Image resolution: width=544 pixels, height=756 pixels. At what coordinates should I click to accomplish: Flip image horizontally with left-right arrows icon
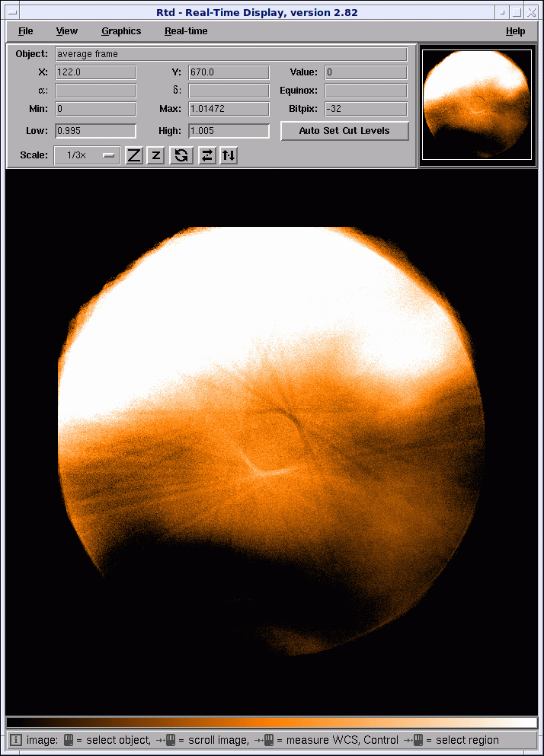click(206, 155)
